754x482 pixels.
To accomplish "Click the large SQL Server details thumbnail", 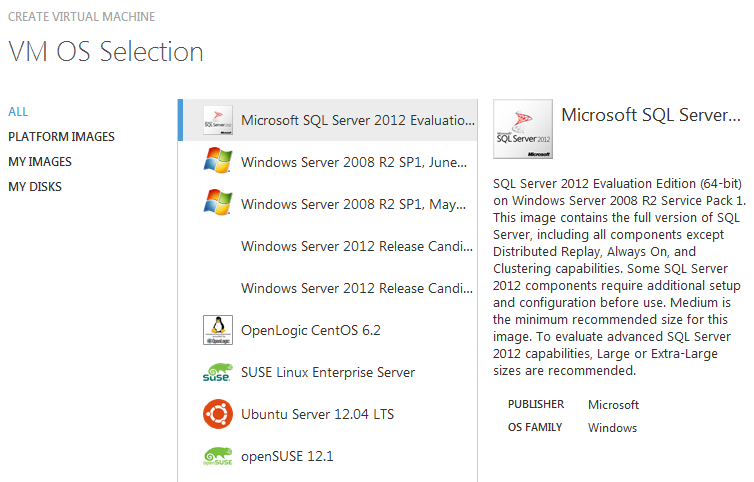I will (523, 129).
